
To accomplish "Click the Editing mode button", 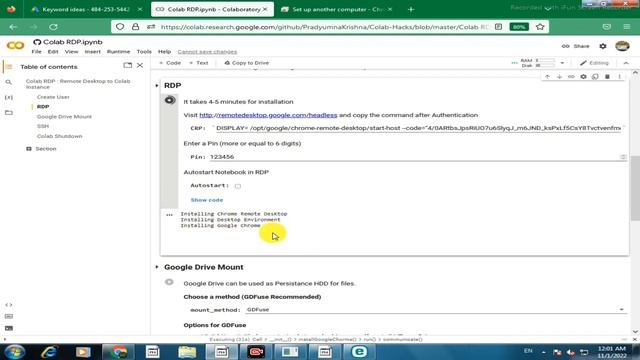I will [x=594, y=63].
